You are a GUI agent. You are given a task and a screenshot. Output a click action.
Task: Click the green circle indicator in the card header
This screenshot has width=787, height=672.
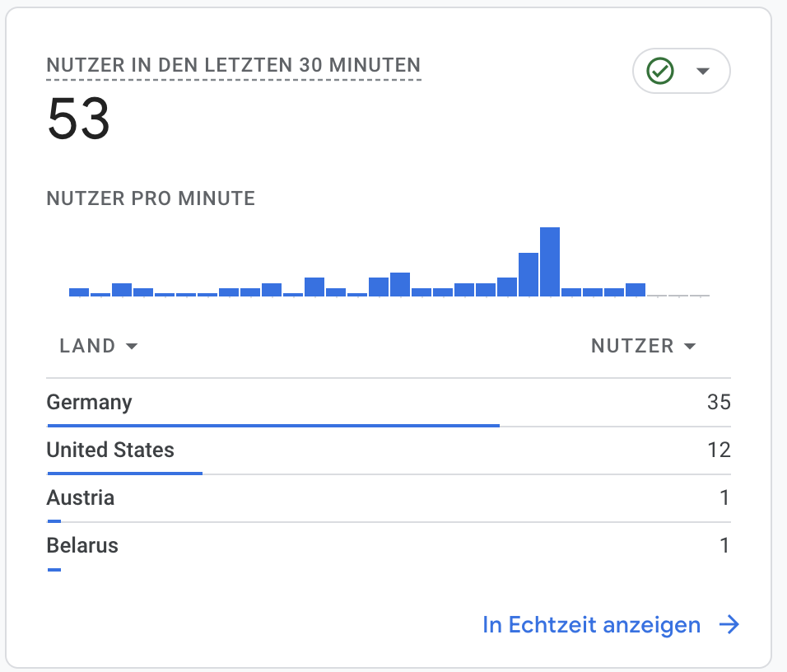661,71
